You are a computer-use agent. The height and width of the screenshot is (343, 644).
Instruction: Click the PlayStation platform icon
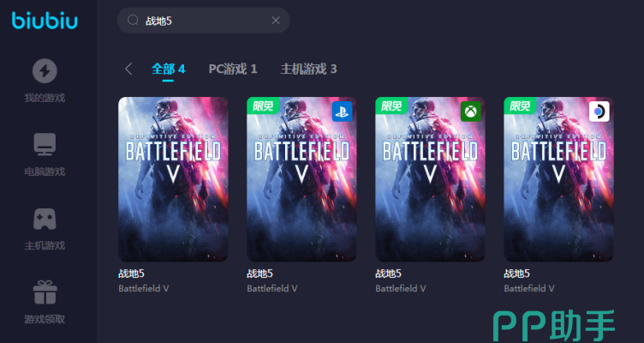click(x=343, y=111)
